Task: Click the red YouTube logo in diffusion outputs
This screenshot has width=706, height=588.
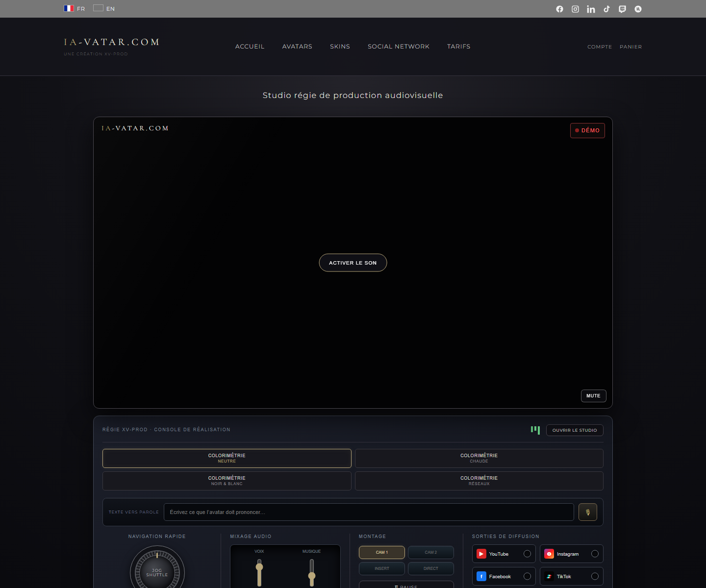Action: [x=481, y=554]
